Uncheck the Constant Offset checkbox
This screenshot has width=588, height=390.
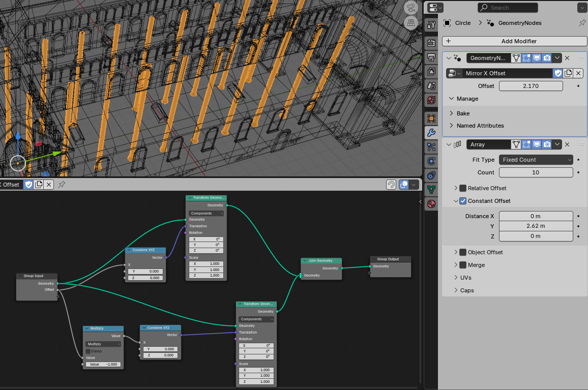click(463, 201)
